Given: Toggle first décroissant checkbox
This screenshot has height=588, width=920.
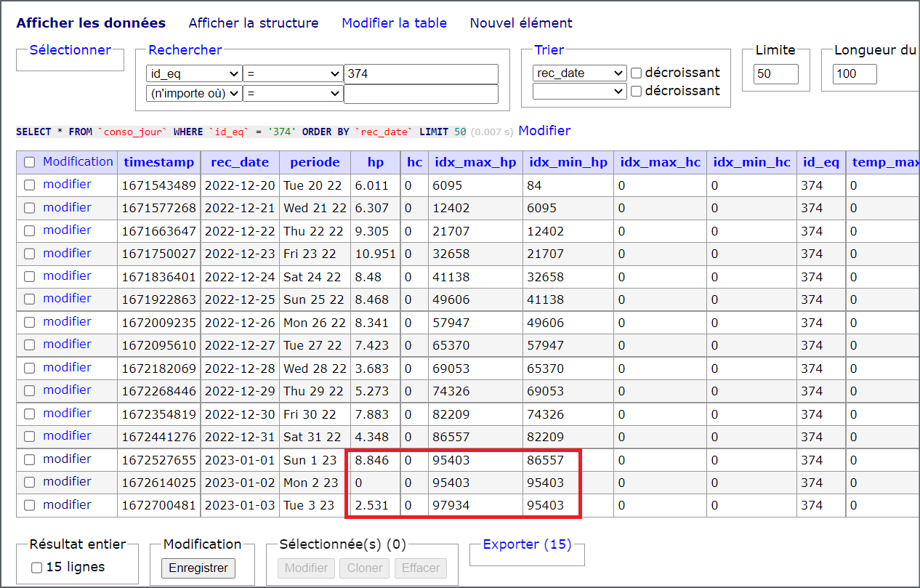Looking at the screenshot, I should click(x=637, y=73).
